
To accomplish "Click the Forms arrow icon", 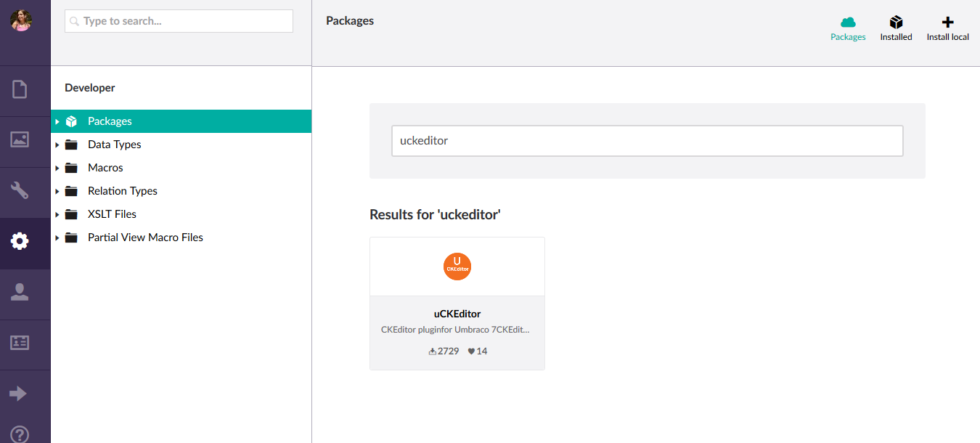I will click(x=18, y=393).
